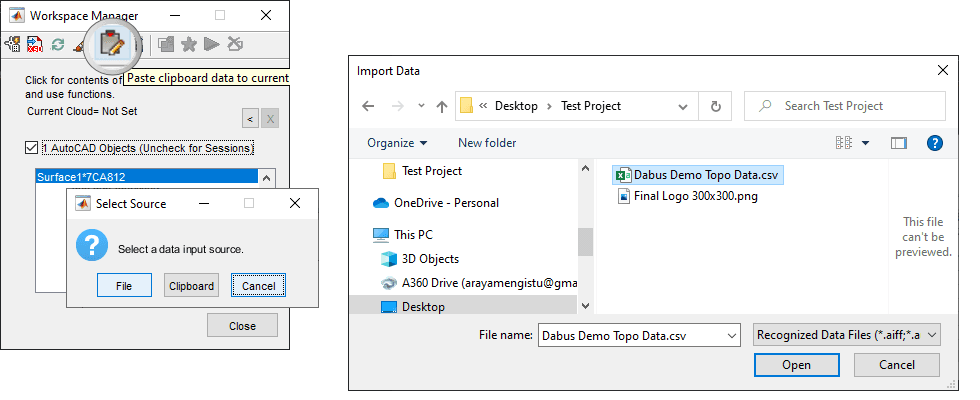Click the Help icon in Import Data
This screenshot has height=400, width=980.
tap(934, 143)
